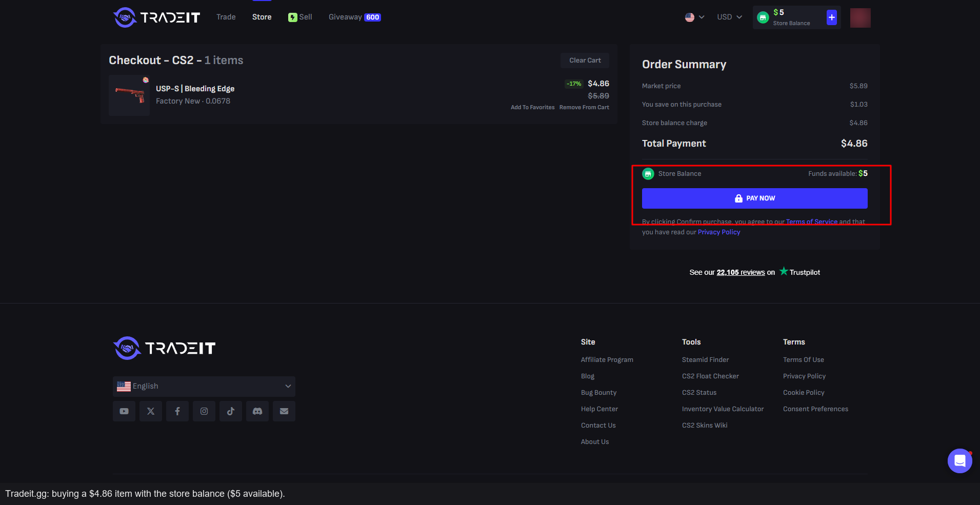Open the TikTok social icon
Screen dimensions: 980x505
[231, 411]
